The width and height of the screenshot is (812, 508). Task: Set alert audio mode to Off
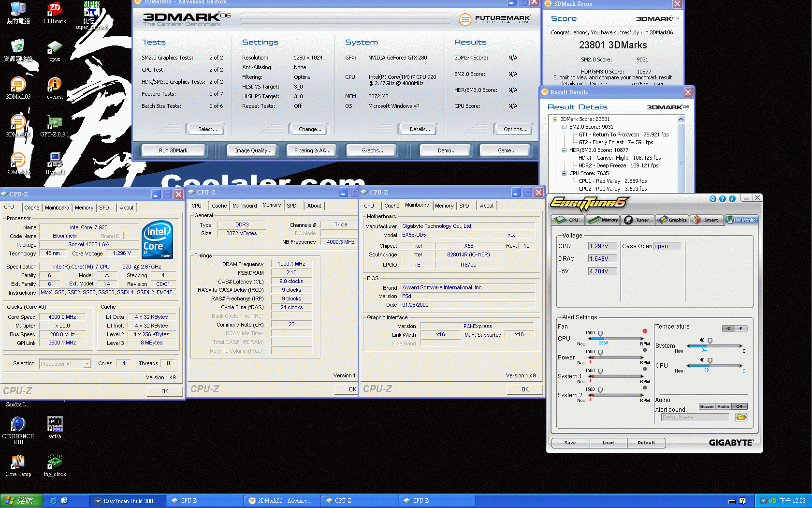tap(739, 406)
